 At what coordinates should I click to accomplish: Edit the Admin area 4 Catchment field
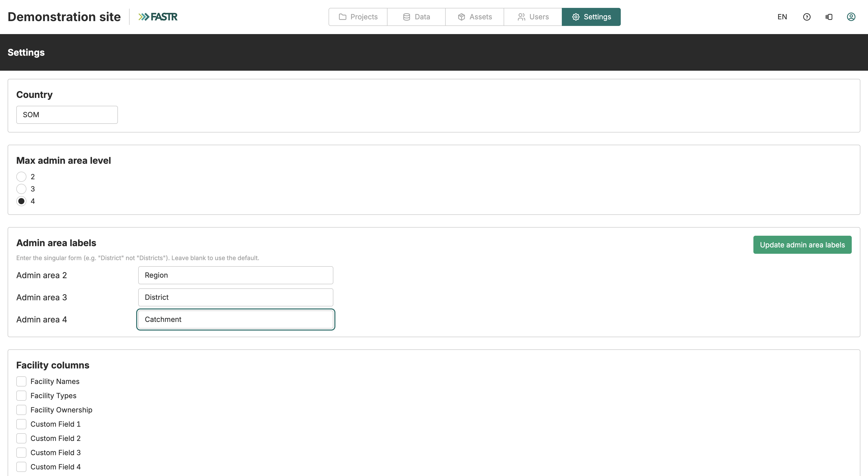tap(236, 319)
